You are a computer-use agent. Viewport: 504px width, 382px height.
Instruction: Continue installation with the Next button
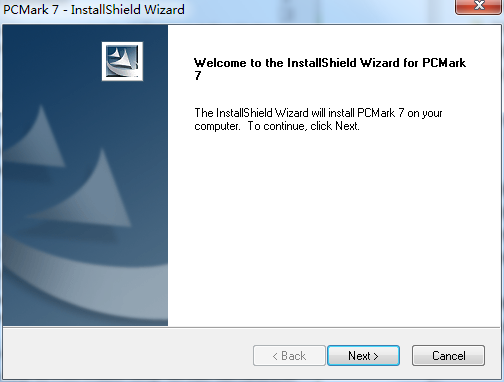pyautogui.click(x=363, y=356)
